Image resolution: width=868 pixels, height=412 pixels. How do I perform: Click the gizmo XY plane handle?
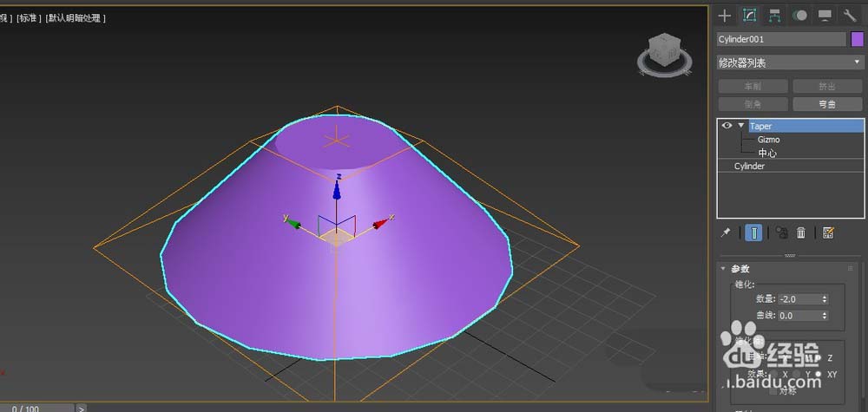(x=337, y=239)
